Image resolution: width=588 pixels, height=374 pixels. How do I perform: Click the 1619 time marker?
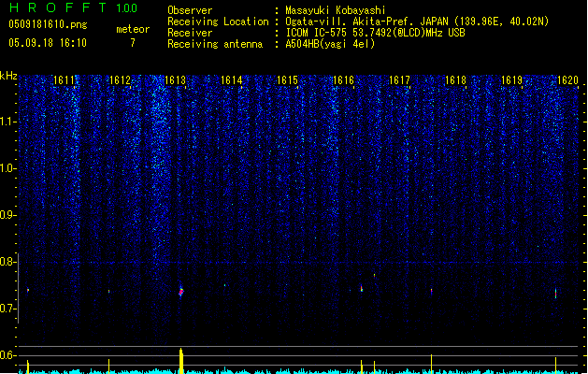pyautogui.click(x=511, y=80)
